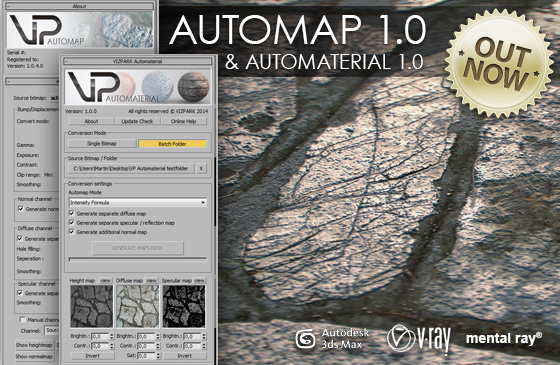View the Specular map
This screenshot has height=365, width=560.
[x=199, y=281]
